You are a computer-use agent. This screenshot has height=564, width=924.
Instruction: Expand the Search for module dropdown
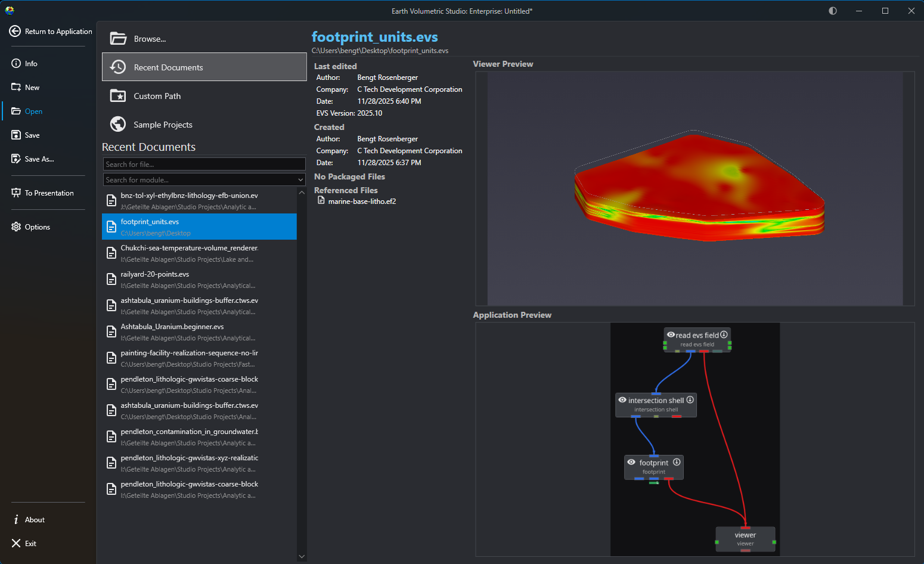[300, 179]
